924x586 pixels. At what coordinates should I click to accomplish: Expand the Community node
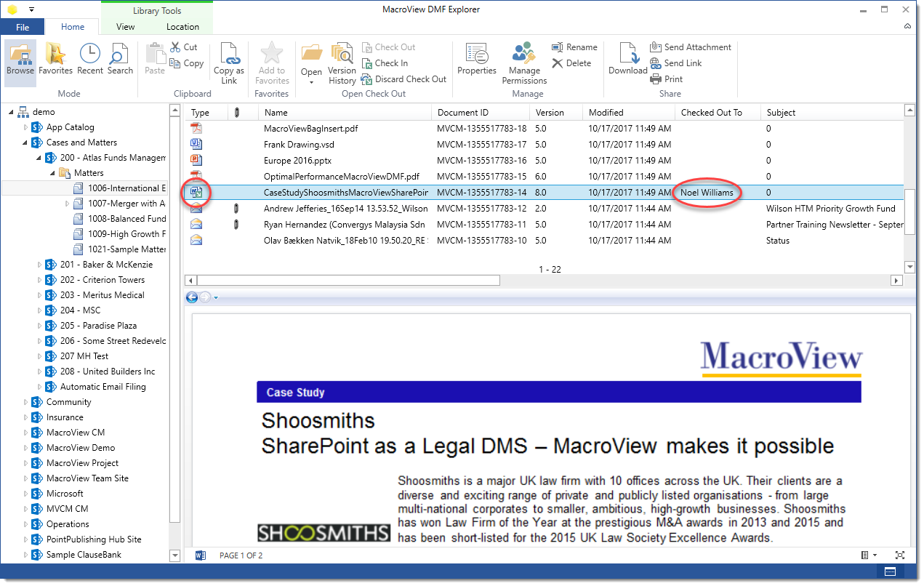[26, 402]
